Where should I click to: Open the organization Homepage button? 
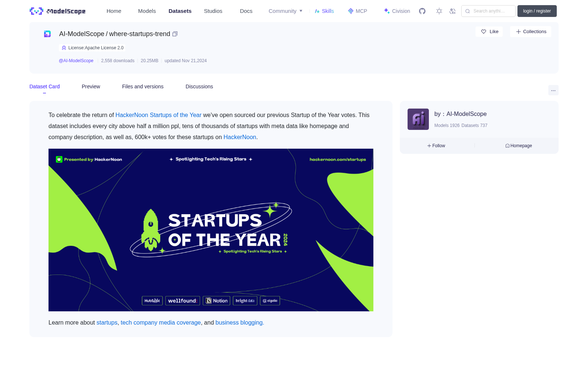pyautogui.click(x=519, y=146)
